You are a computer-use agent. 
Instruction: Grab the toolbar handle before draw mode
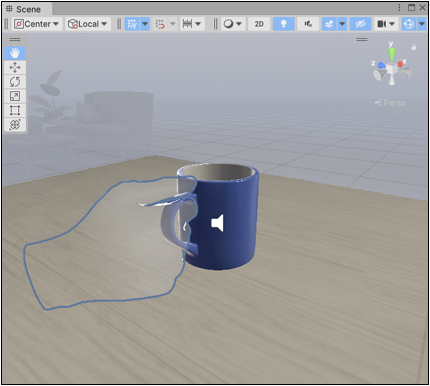215,24
